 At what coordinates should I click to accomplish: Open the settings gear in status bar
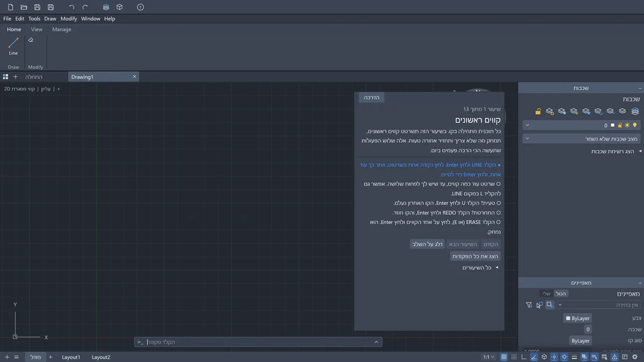[635, 357]
